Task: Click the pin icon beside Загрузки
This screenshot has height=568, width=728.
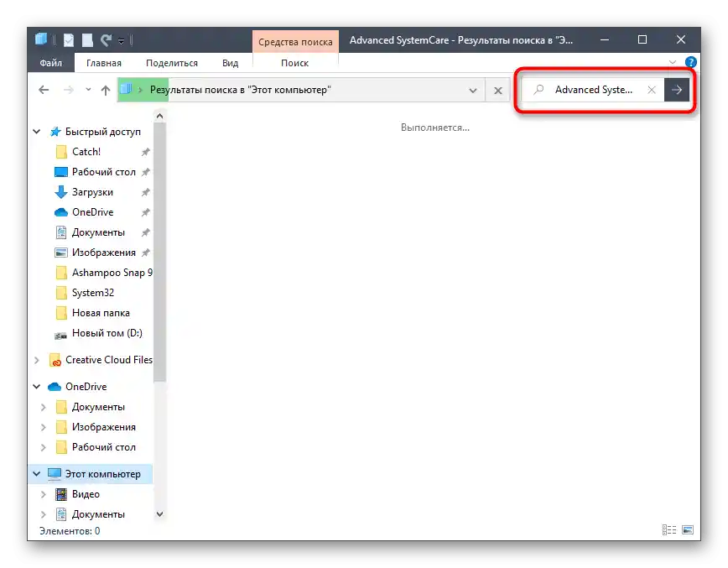Action: coord(145,192)
